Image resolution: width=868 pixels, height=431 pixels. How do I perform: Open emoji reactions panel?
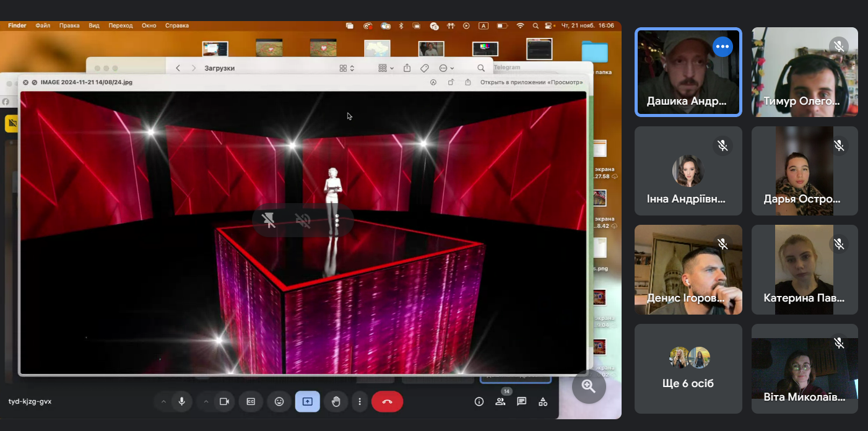(x=279, y=401)
